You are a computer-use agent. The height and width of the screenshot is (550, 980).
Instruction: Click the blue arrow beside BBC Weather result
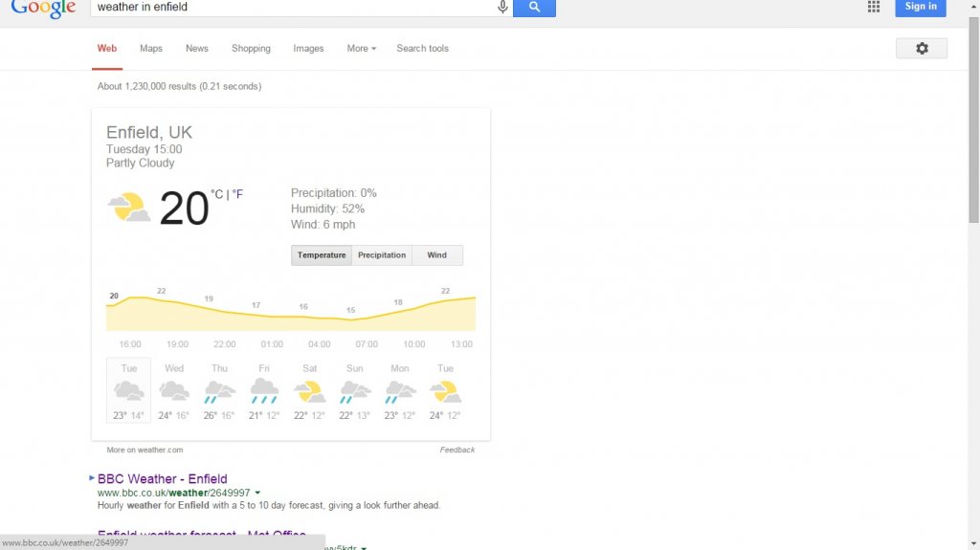[x=92, y=478]
